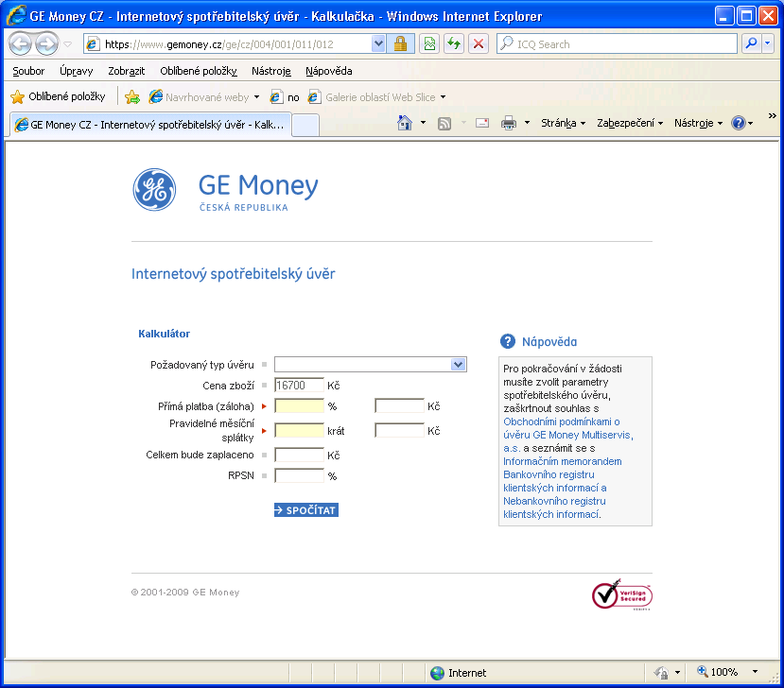Click the Oblíbené položky star button

(58, 96)
